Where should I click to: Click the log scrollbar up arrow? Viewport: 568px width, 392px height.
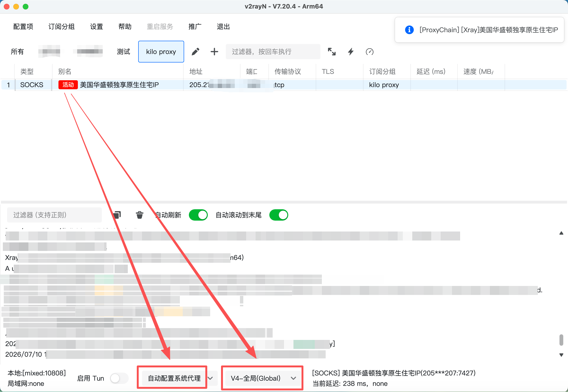(561, 233)
